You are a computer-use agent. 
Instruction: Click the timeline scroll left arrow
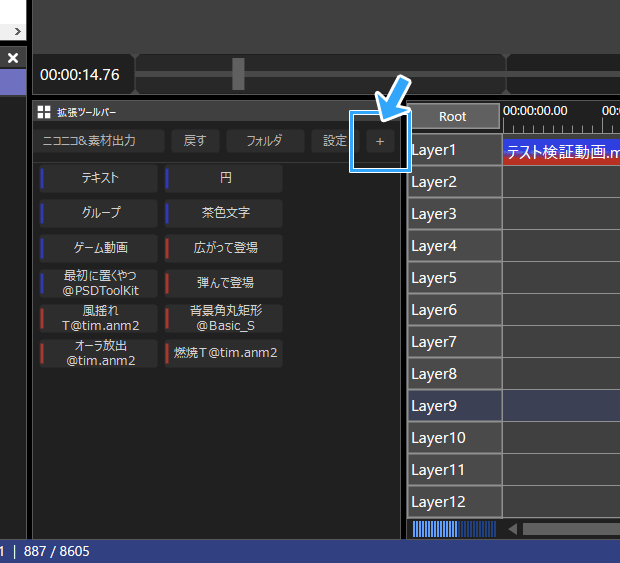pyautogui.click(x=512, y=529)
